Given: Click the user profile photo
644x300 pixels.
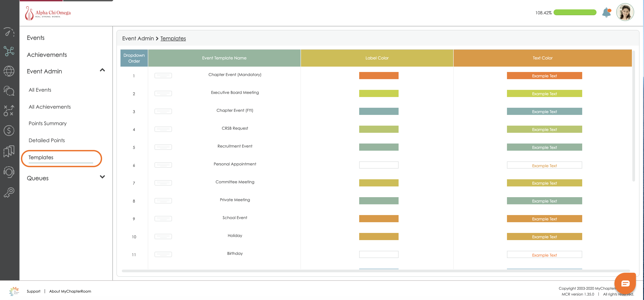Looking at the screenshot, I should [x=625, y=12].
